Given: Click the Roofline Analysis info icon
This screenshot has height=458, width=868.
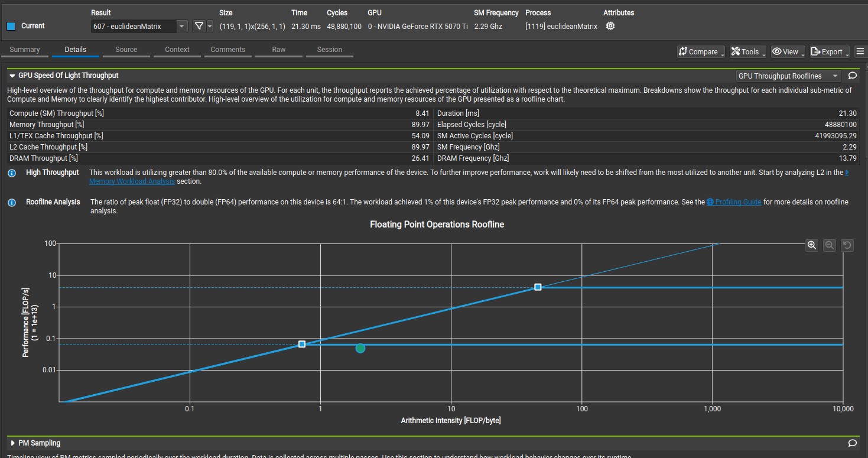Looking at the screenshot, I should pos(12,203).
